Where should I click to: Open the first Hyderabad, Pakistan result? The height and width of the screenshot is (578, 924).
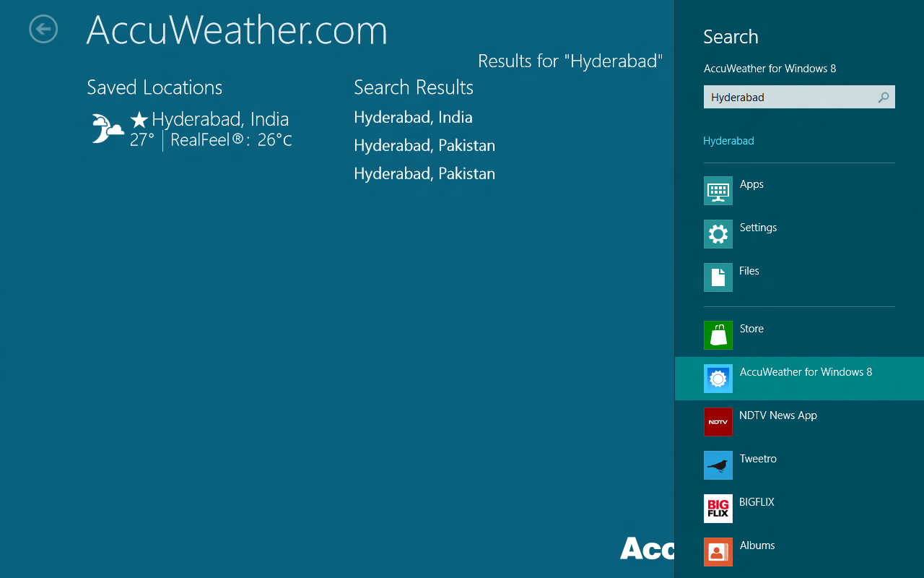(424, 145)
